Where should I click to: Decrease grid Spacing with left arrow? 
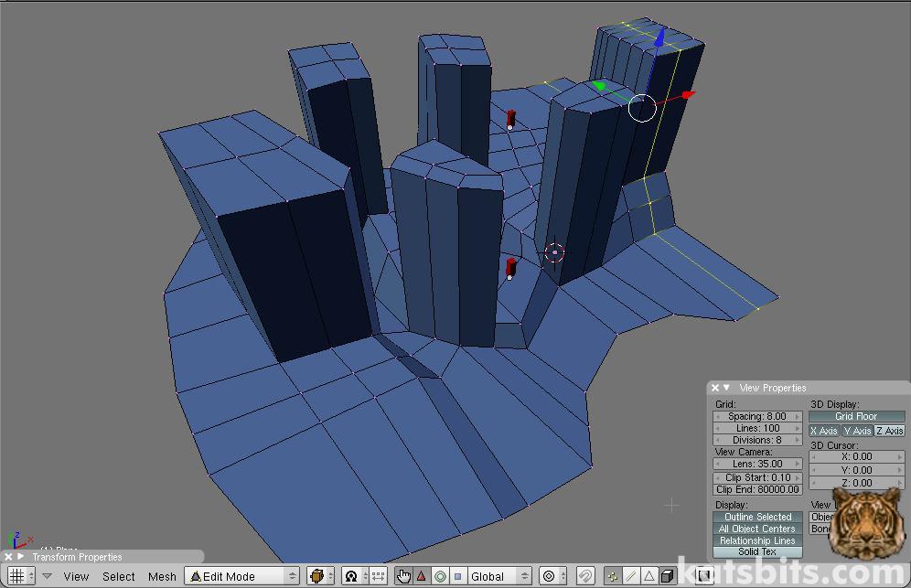[x=718, y=417]
